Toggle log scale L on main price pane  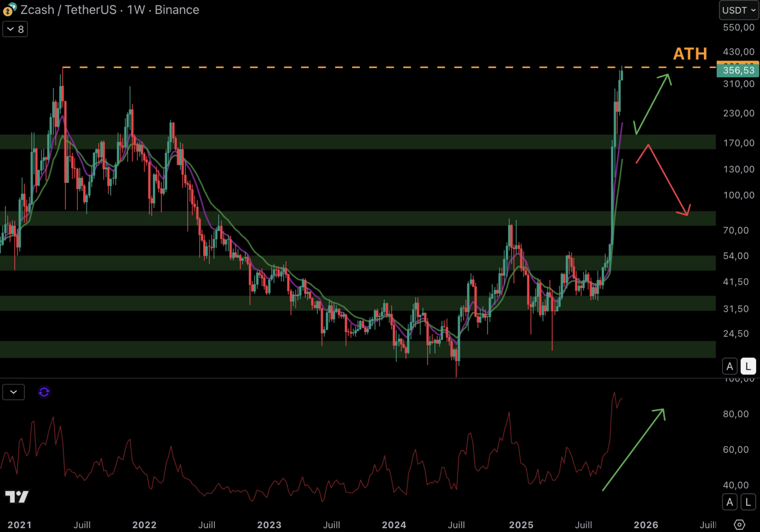pos(748,366)
